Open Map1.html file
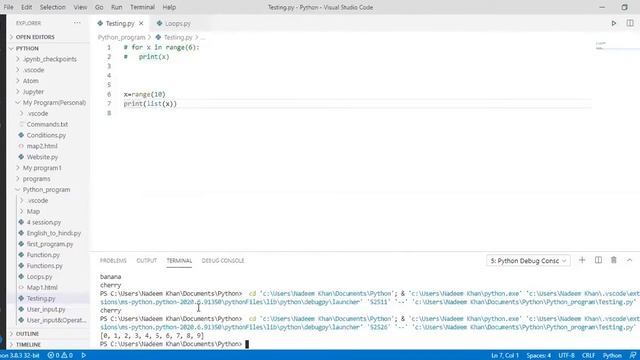Screen dimensions: 640x360 [x=42, y=288]
